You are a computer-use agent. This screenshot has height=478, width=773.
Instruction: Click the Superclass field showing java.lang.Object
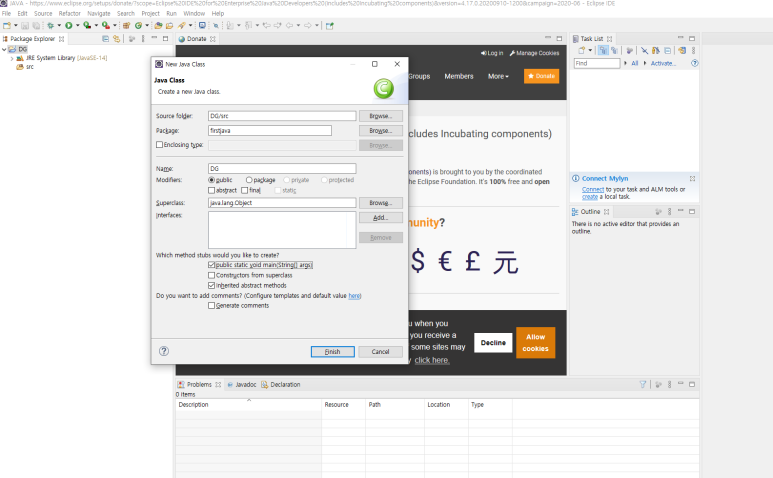point(282,203)
